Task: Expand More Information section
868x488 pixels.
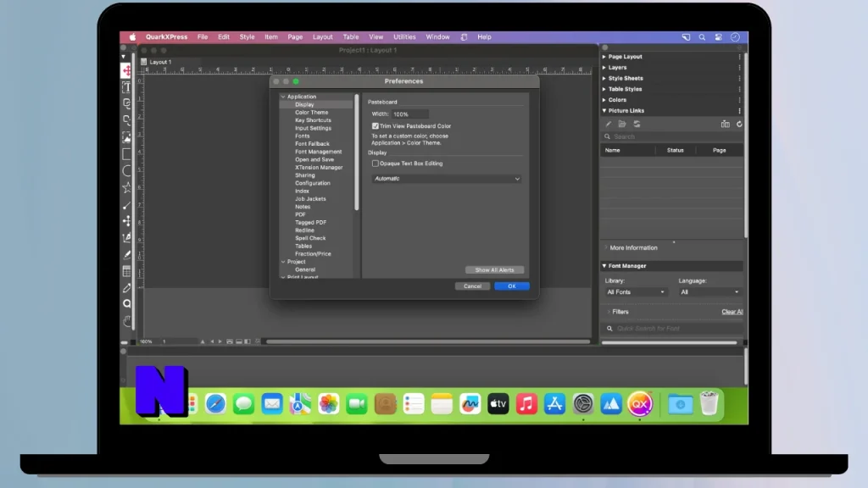Action: pyautogui.click(x=605, y=248)
